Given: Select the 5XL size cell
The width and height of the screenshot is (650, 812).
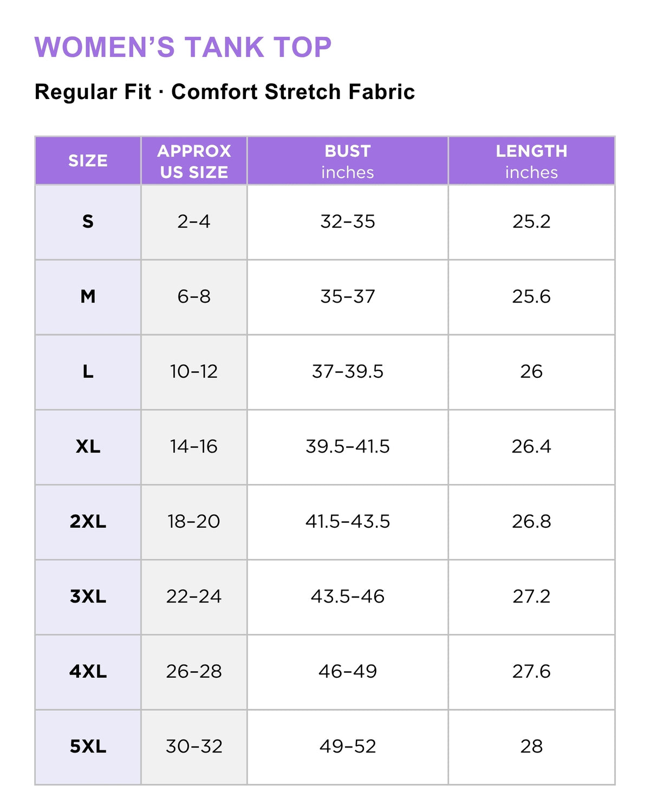Looking at the screenshot, I should (x=88, y=747).
